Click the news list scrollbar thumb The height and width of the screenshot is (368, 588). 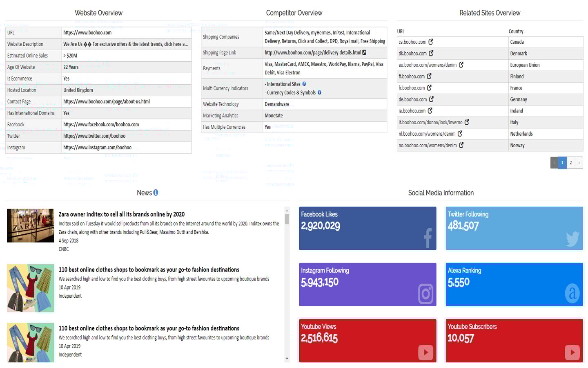pyautogui.click(x=287, y=219)
